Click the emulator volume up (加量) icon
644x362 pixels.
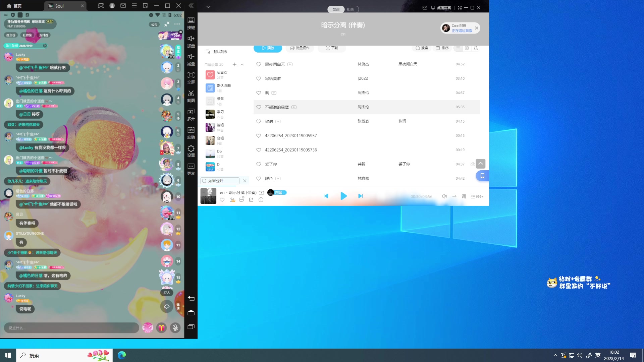point(191,39)
